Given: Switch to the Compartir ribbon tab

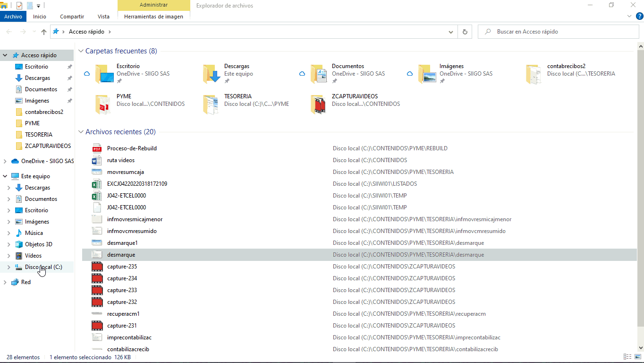Looking at the screenshot, I should [x=72, y=17].
